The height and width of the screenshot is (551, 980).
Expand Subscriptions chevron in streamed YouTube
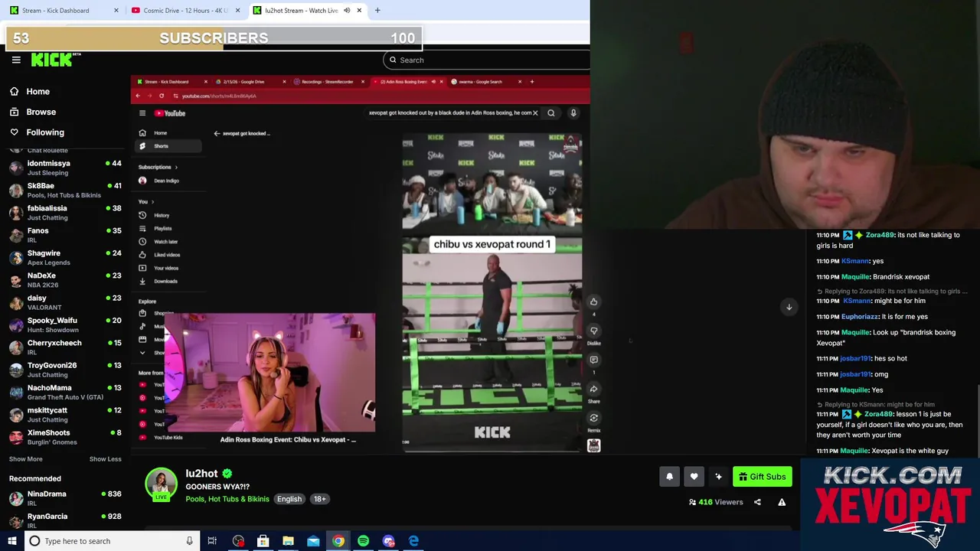pos(176,167)
